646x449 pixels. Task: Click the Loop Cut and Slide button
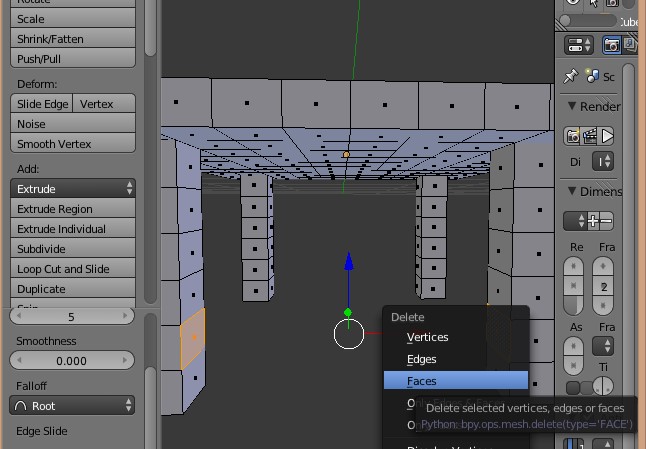(x=73, y=269)
